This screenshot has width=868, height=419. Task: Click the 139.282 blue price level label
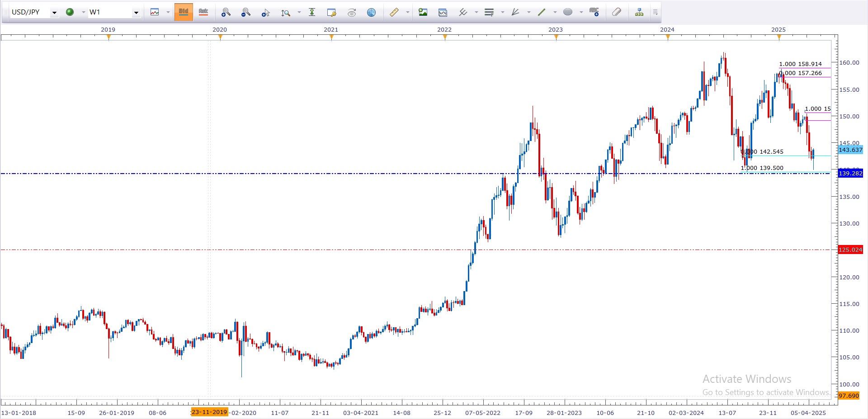pos(850,174)
